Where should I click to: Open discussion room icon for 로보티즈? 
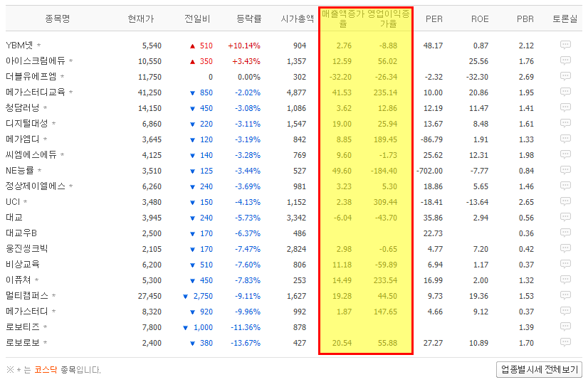565,327
